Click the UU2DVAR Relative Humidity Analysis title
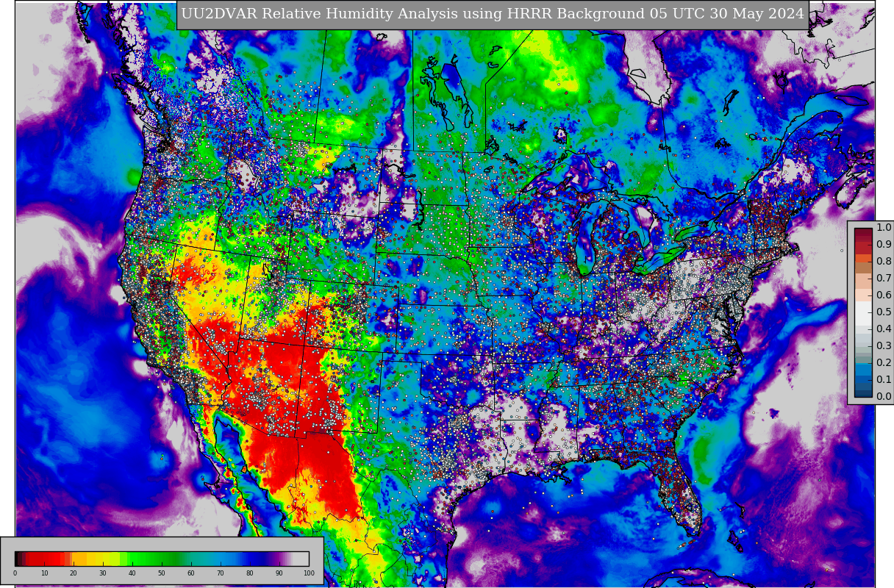The height and width of the screenshot is (588, 894). (493, 14)
